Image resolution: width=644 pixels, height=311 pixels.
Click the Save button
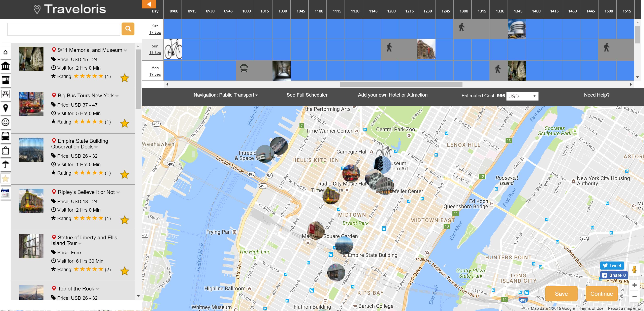(561, 294)
